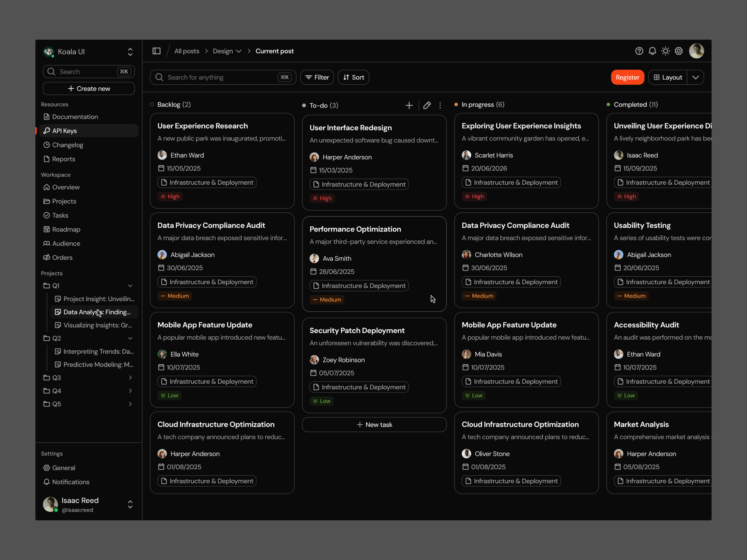Click the orange Register button

627,77
